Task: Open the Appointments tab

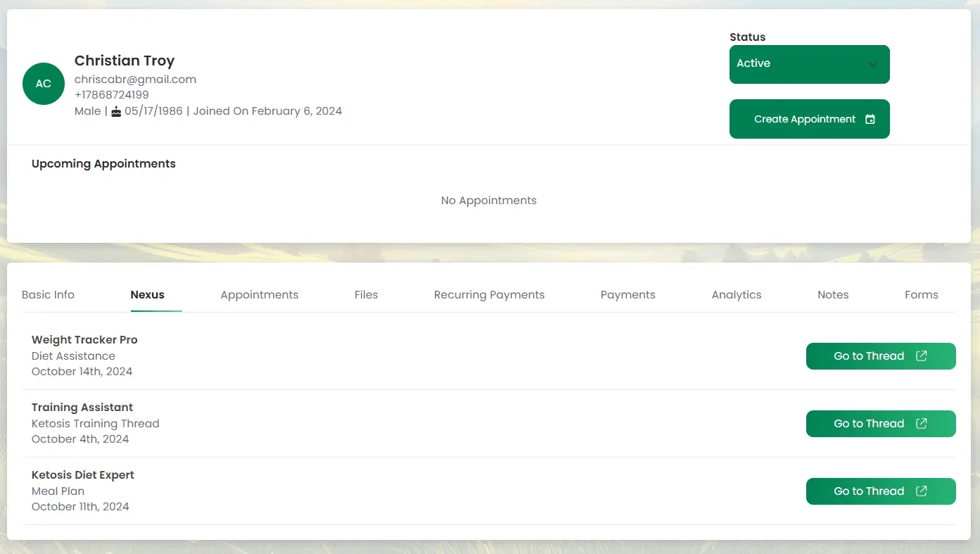Action: tap(259, 295)
